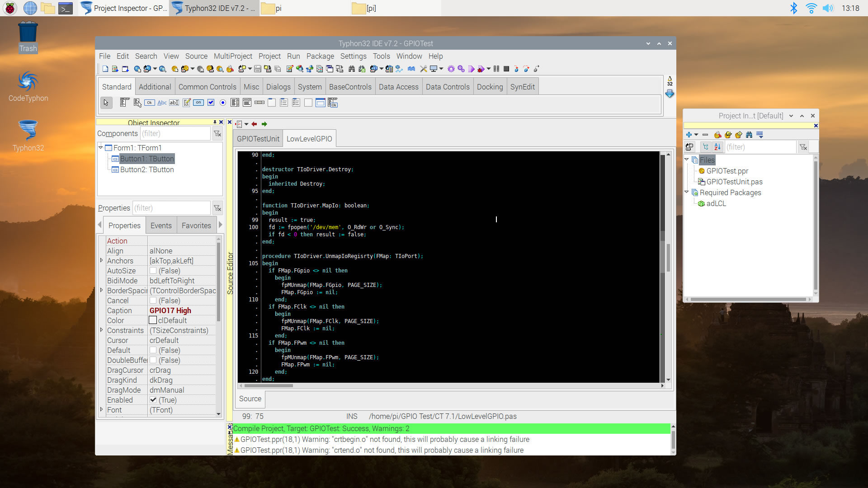Clear the Project Inspector filter
Image resolution: width=868 pixels, height=488 pixels.
[803, 147]
